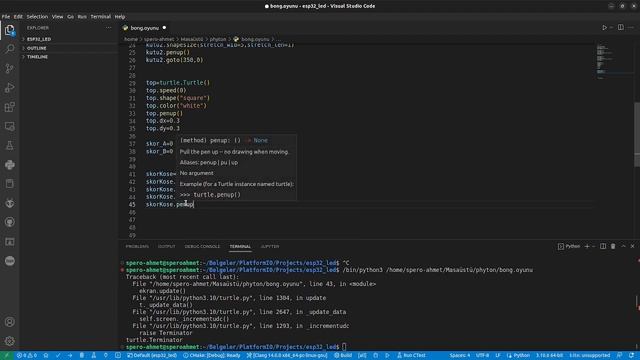
Task: Change UTF-8 file encoding
Action: pyautogui.click(x=482, y=356)
